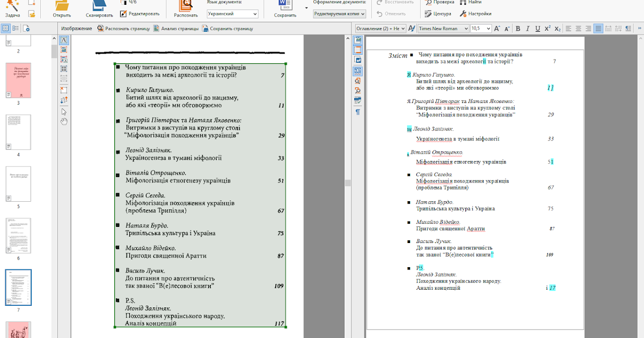This screenshot has height=338, width=644.
Task: Click page 4 thumbnail
Action: point(18,132)
